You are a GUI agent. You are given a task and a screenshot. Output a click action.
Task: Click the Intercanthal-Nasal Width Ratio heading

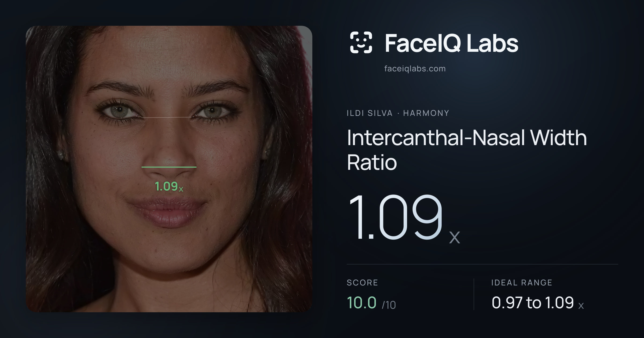(x=467, y=150)
